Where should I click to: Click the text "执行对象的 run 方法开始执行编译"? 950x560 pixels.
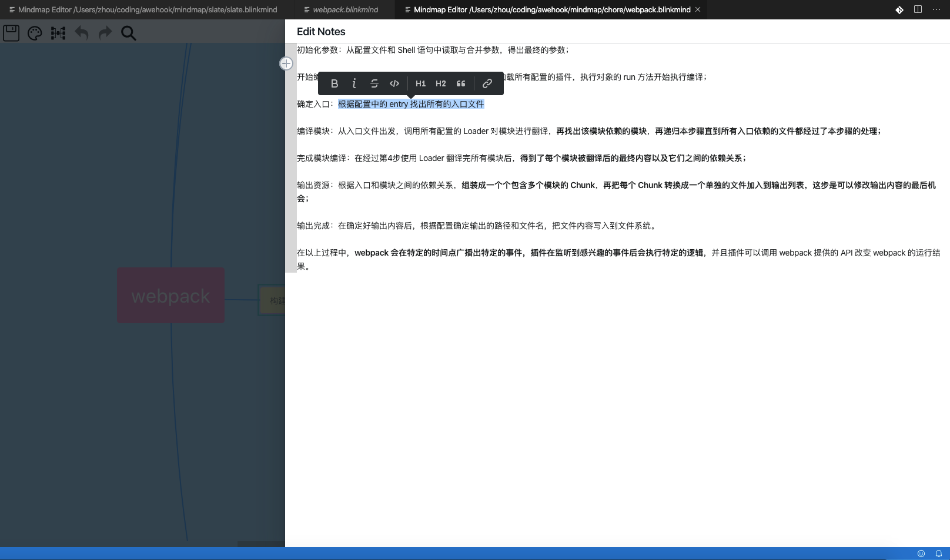641,77
